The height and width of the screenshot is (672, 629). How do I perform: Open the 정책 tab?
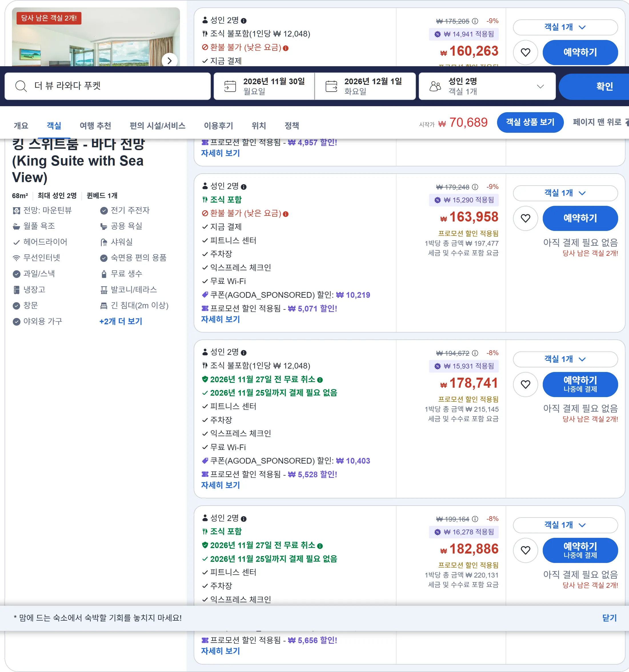[292, 126]
